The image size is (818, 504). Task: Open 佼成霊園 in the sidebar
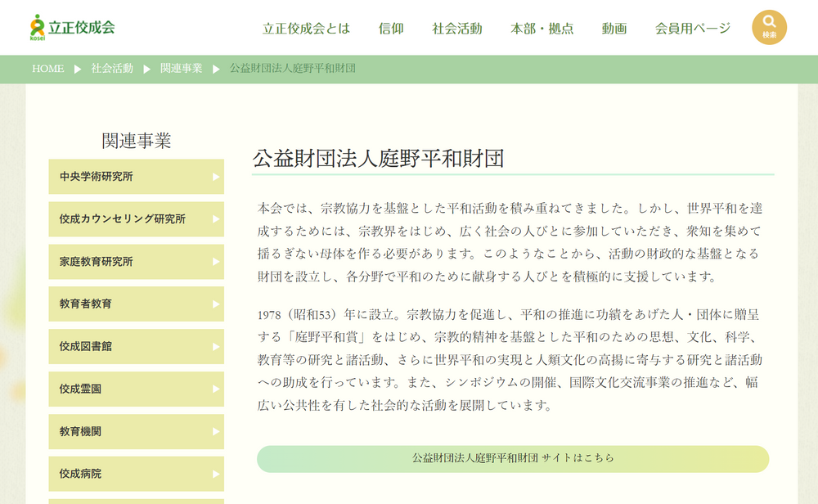pos(136,389)
